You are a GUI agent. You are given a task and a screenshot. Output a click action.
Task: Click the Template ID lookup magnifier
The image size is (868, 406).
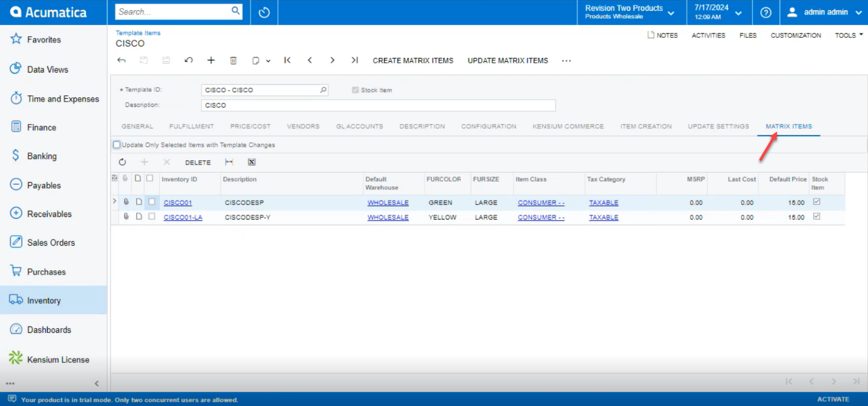[323, 90]
